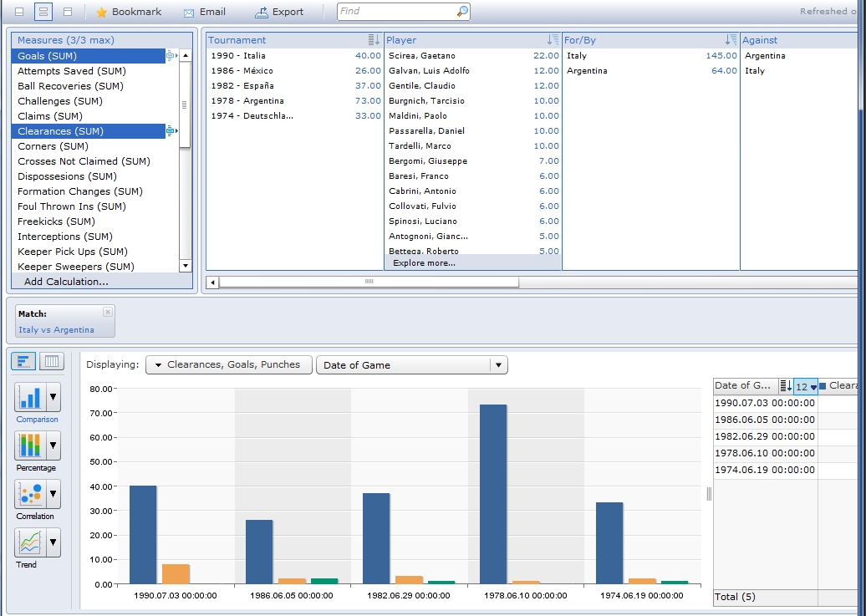Click the sort icon in Player header
The image size is (866, 616).
click(553, 40)
